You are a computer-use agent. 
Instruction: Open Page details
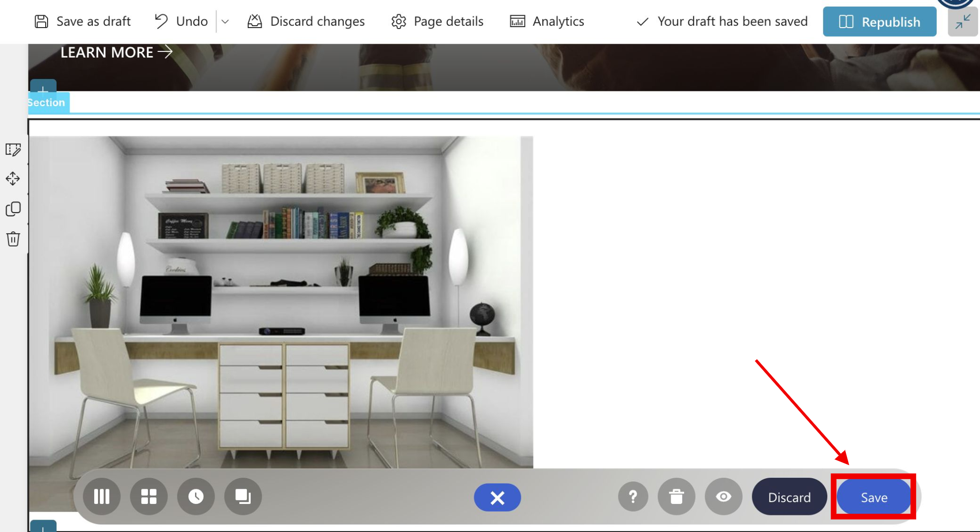437,21
